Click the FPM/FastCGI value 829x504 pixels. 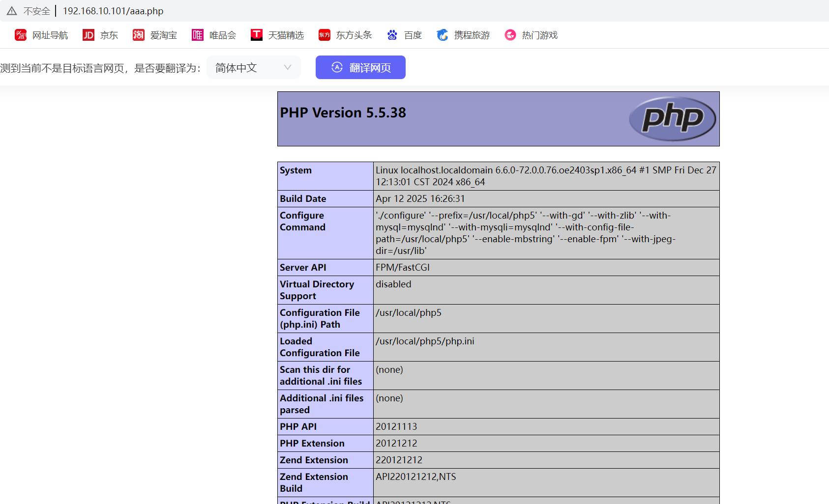(x=403, y=267)
